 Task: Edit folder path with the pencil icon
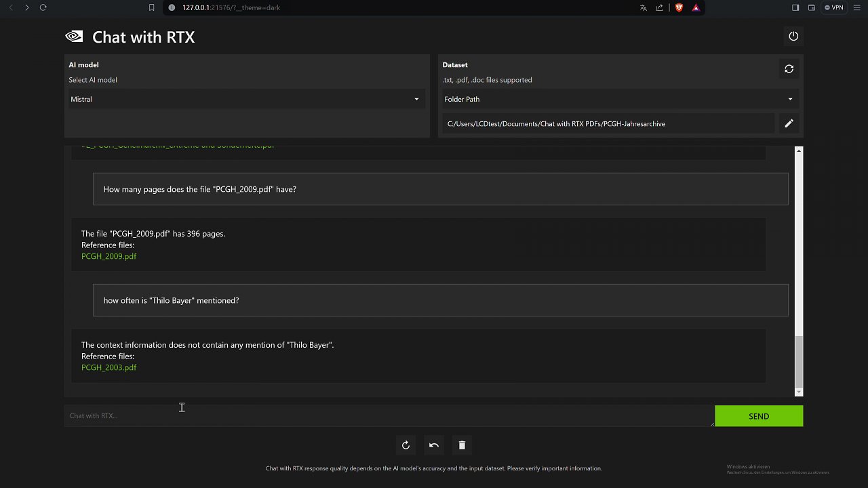(789, 123)
